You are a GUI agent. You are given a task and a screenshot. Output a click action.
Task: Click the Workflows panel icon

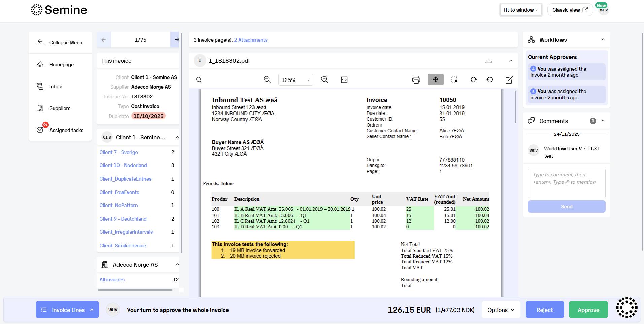click(x=531, y=40)
